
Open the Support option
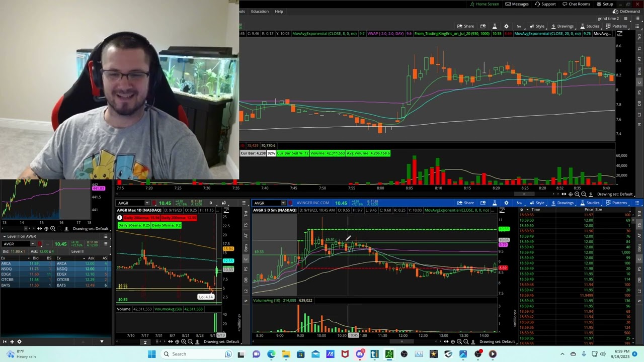tap(545, 4)
